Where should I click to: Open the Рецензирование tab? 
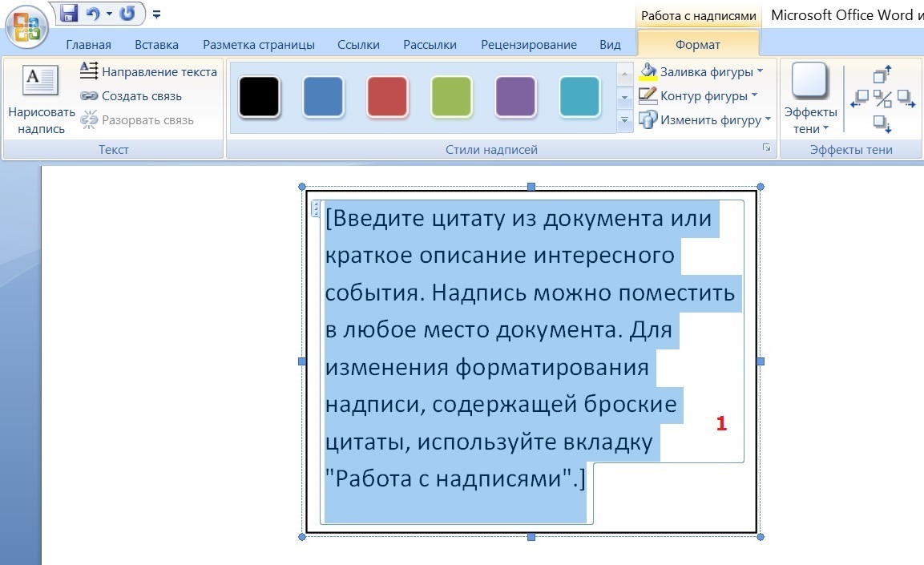[x=529, y=45]
